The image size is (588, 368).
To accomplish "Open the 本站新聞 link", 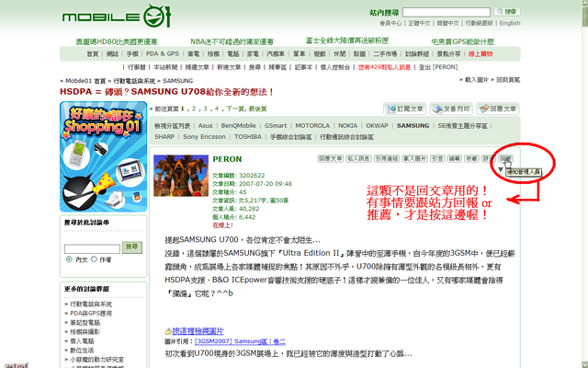I will click(165, 67).
